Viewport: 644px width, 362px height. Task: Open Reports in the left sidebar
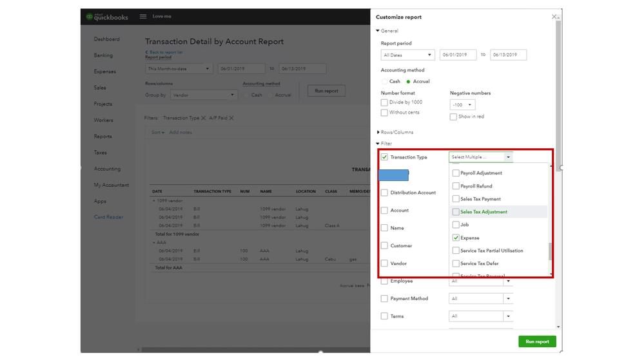tap(102, 137)
